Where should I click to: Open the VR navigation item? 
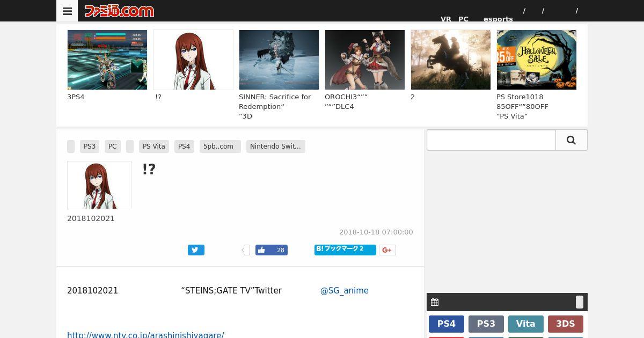click(446, 19)
